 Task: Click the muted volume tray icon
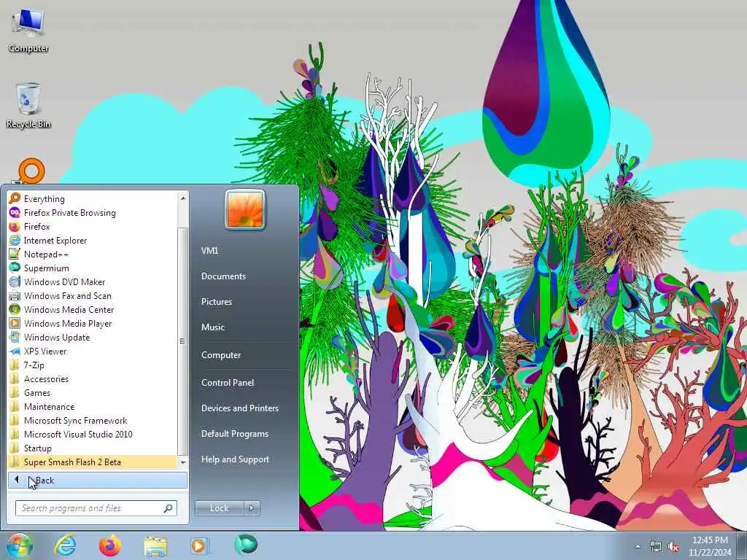[673, 547]
